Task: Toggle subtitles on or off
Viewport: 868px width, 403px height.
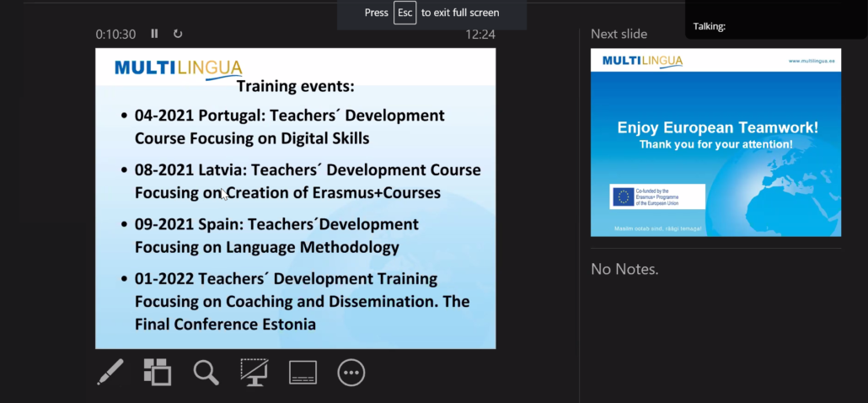Action: 303,372
